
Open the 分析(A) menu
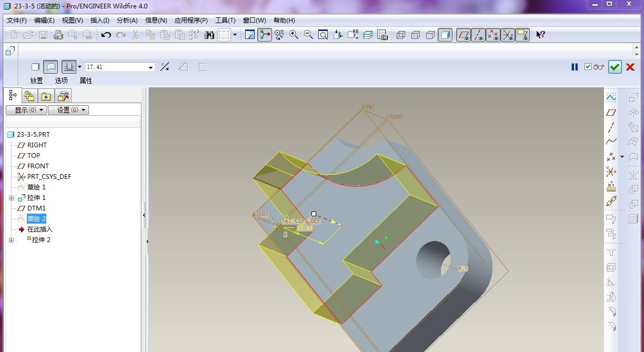[127, 20]
